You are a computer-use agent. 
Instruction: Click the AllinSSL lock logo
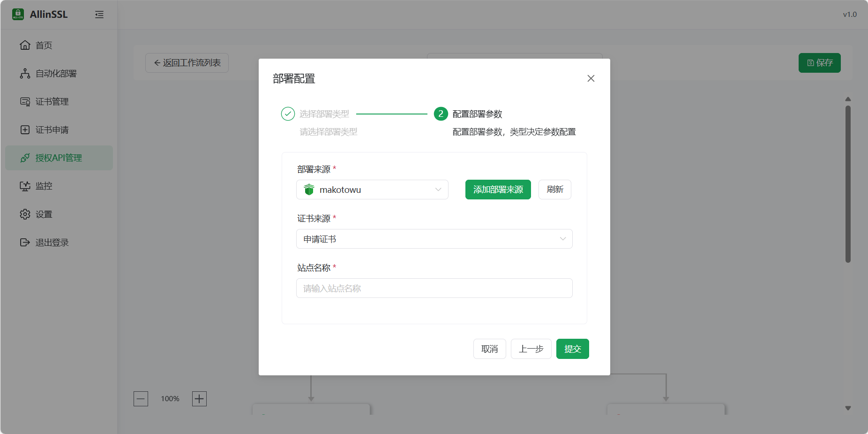tap(17, 14)
